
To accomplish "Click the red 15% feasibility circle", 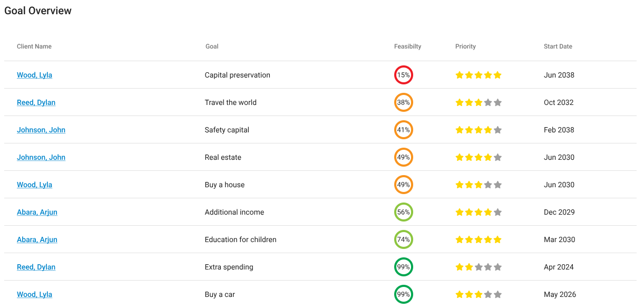I will pos(404,75).
